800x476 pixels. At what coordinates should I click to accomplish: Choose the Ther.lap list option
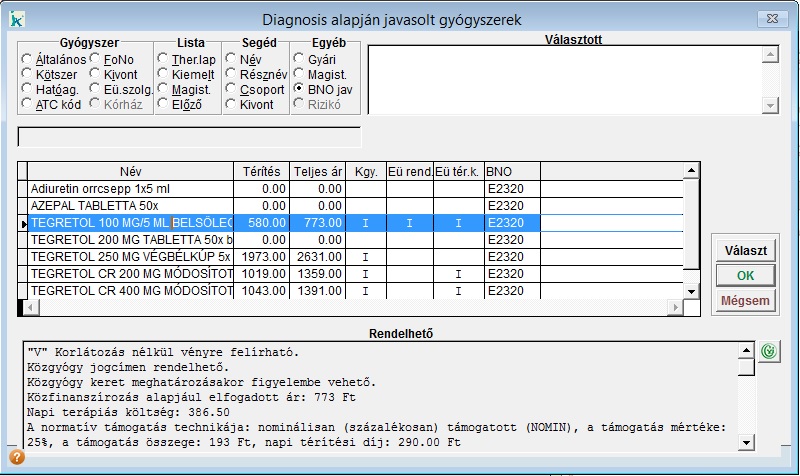coord(163,60)
